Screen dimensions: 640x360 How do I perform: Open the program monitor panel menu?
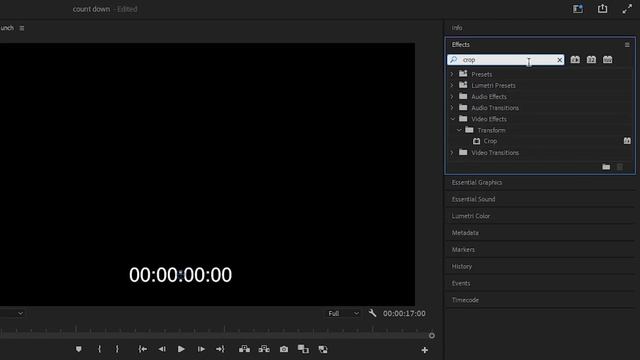point(22,28)
